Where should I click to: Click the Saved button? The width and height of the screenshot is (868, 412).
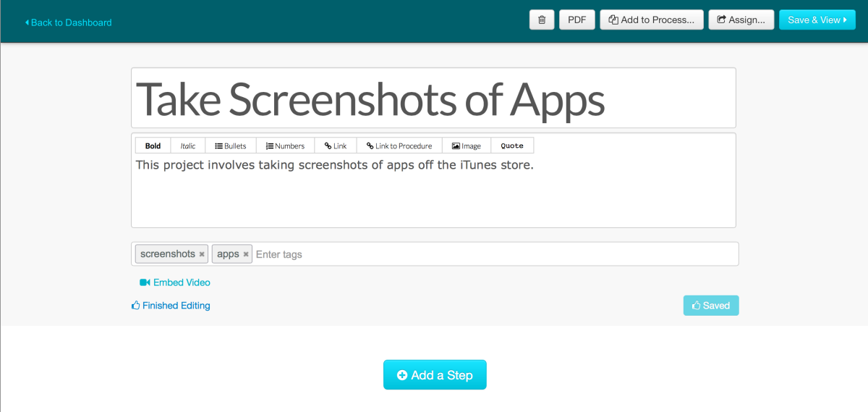[x=711, y=306]
